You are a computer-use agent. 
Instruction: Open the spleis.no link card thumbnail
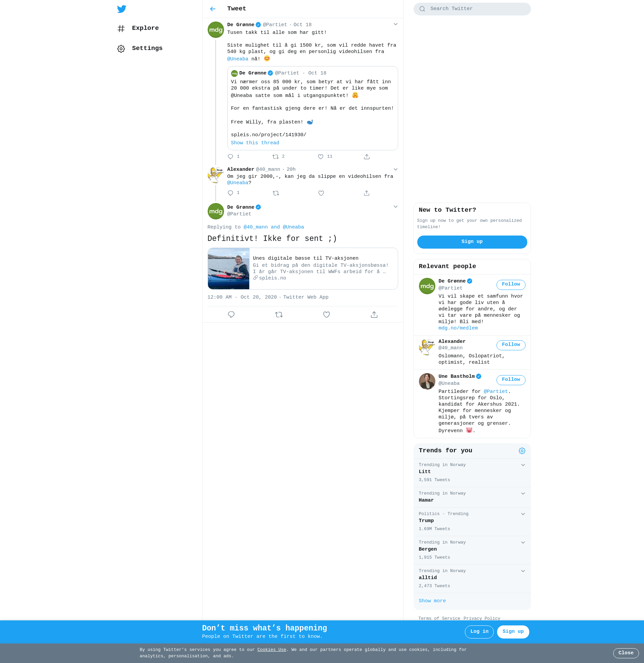229,268
